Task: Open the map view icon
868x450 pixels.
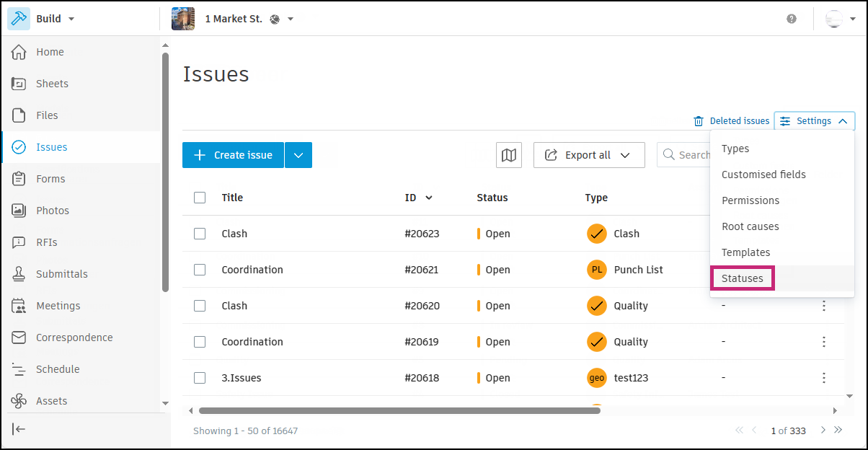Action: [x=509, y=155]
